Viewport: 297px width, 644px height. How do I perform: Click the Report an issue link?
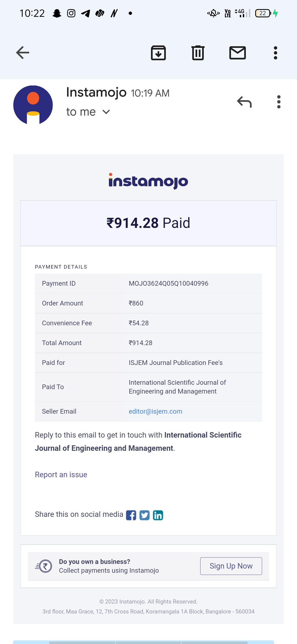(x=61, y=475)
